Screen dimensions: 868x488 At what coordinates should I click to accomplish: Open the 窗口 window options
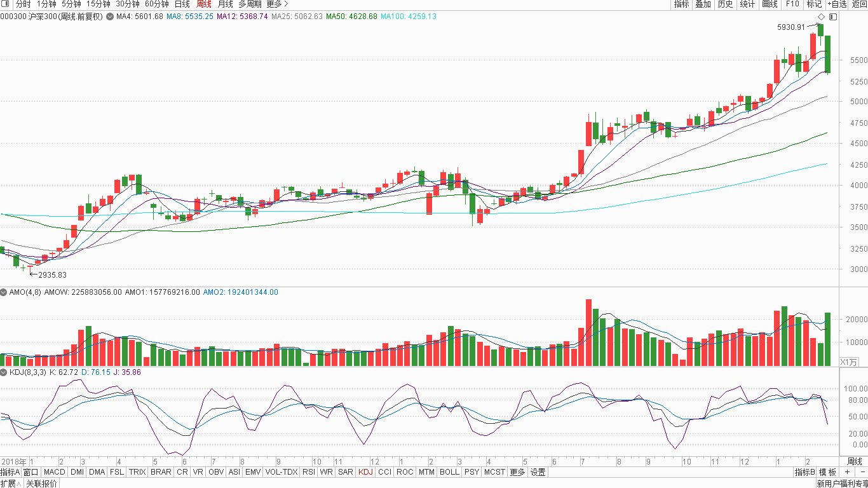(x=31, y=472)
